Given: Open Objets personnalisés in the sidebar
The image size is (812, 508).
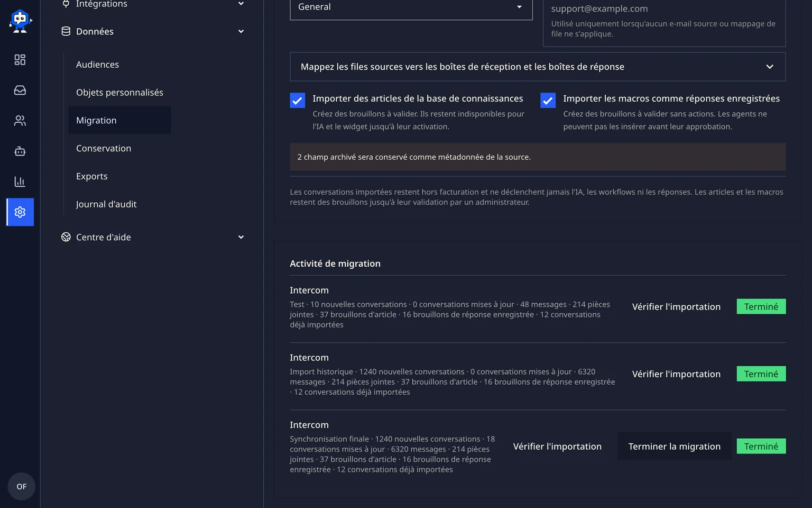Looking at the screenshot, I should point(119,93).
